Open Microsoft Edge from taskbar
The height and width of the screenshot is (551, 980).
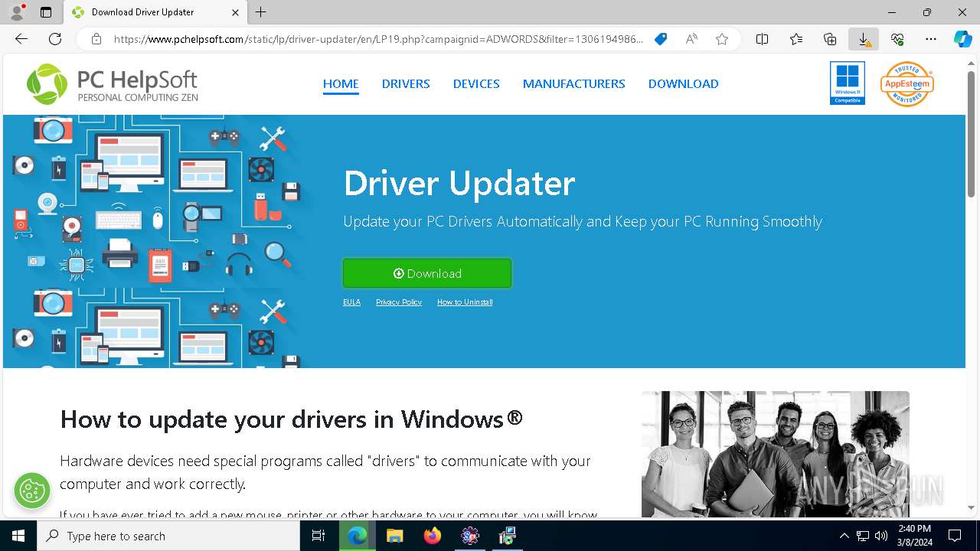[x=358, y=536]
